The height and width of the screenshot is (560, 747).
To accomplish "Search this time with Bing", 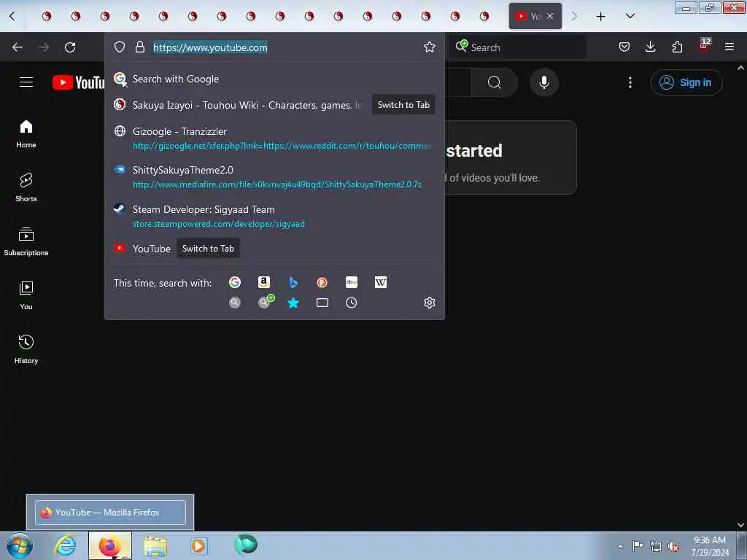I will pyautogui.click(x=293, y=282).
